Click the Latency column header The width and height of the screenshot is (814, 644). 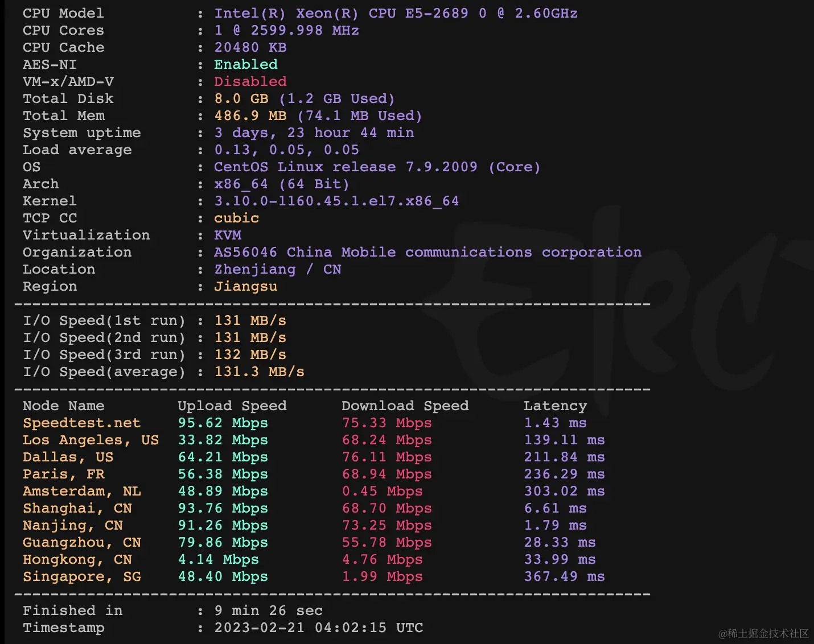555,406
